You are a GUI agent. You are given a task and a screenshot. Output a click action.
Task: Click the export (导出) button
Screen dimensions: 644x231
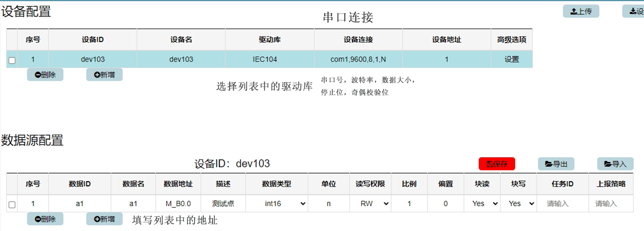556,164
